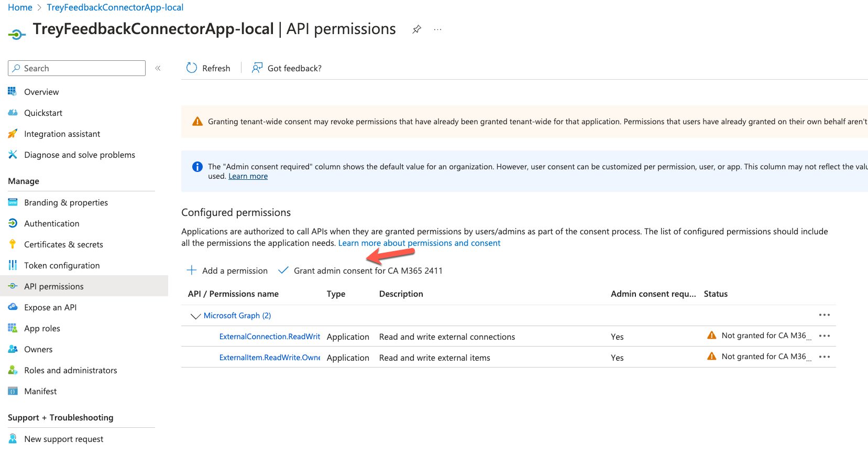Click the plus icon for Add a permission
Image resolution: width=868 pixels, height=475 pixels.
192,271
